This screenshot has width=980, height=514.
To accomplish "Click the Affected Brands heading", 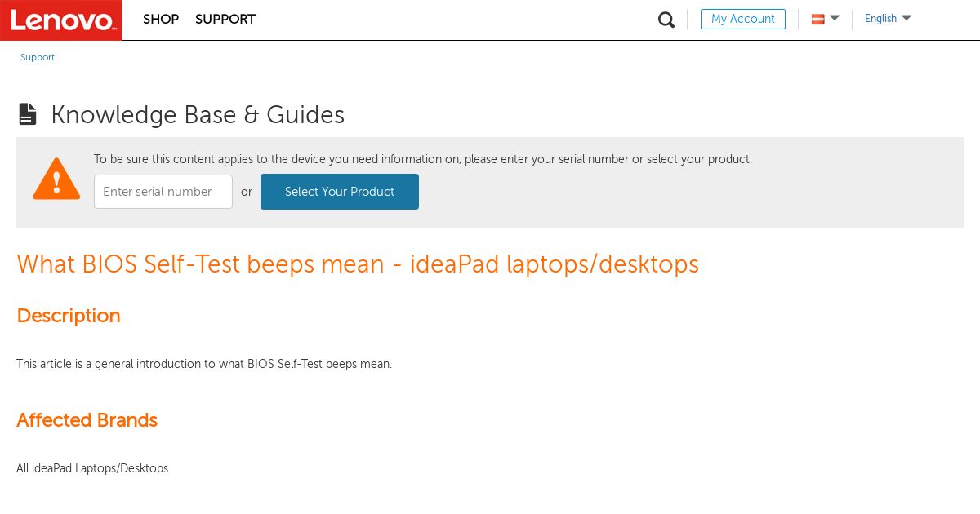I will [x=87, y=420].
